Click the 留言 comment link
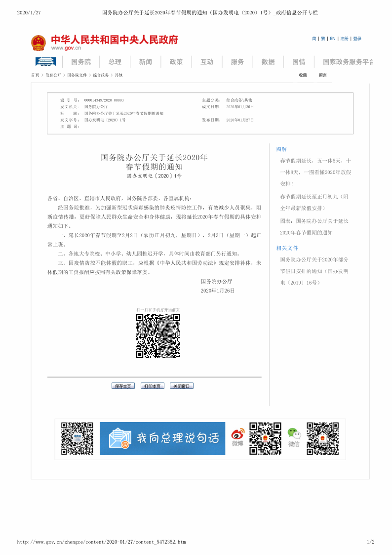Viewport: 392px width, 555px height. click(323, 75)
